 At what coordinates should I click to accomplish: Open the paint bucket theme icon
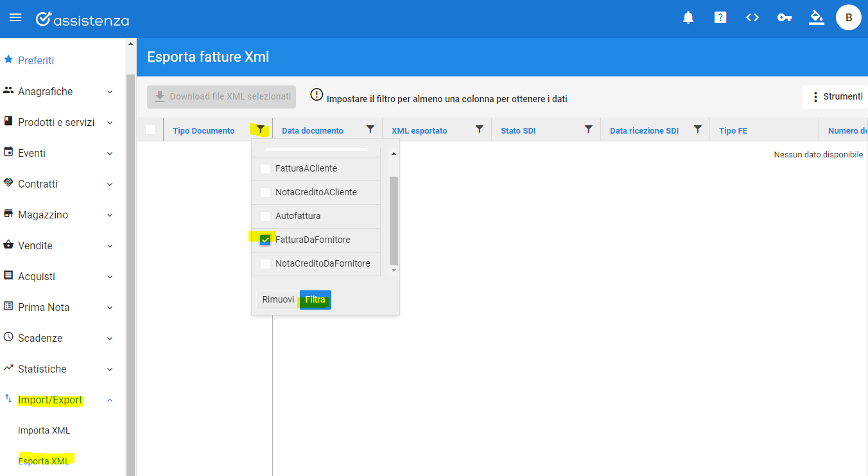(x=816, y=17)
